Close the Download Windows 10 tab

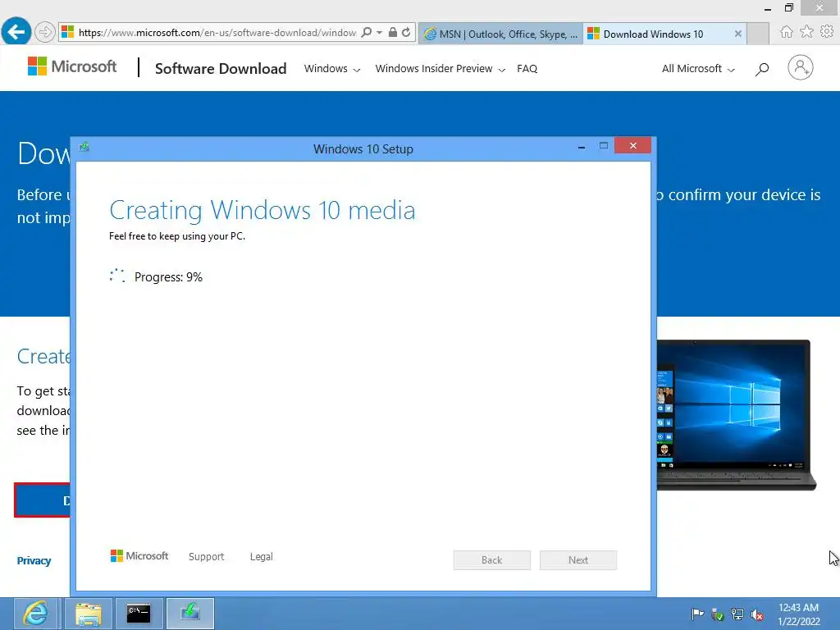pos(737,34)
